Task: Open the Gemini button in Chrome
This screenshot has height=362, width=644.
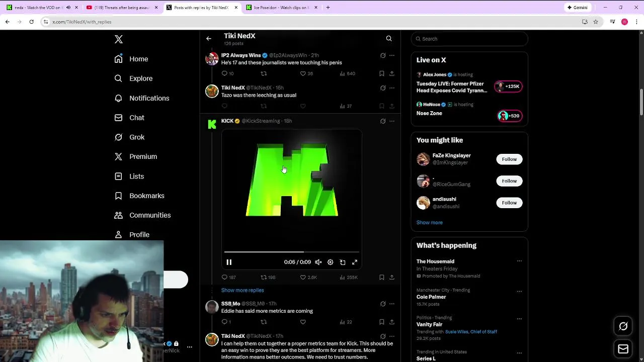Action: pyautogui.click(x=578, y=8)
